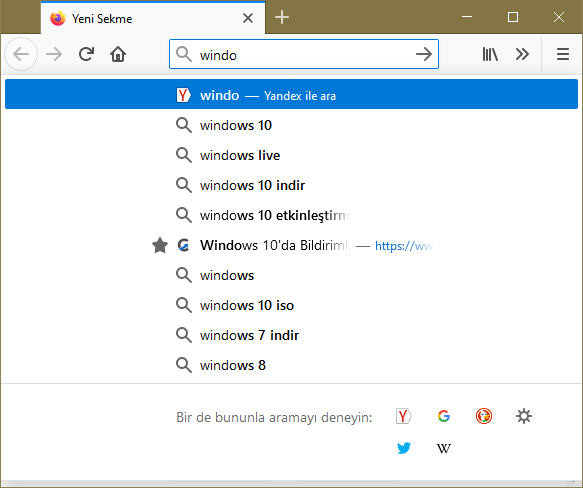Search with the Twitter engine icon
The width and height of the screenshot is (583, 488).
[x=403, y=448]
